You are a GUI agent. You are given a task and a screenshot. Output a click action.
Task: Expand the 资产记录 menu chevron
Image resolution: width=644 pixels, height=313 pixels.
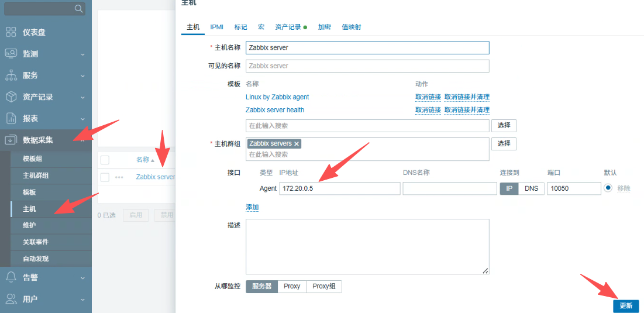(82, 97)
